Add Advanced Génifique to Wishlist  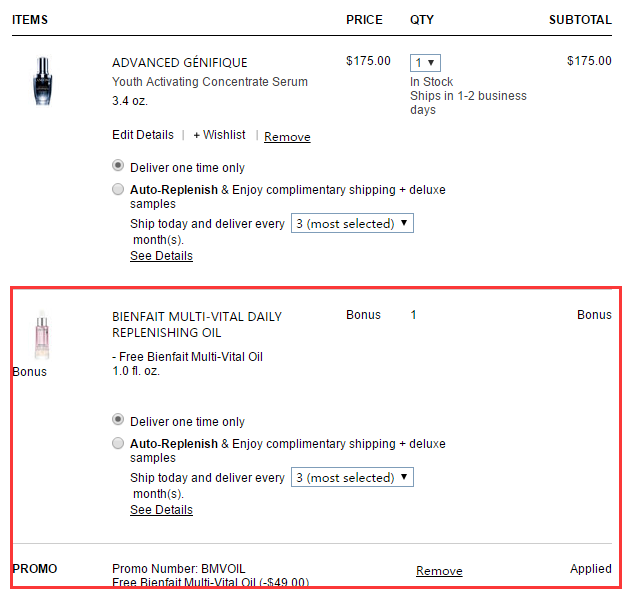(219, 135)
